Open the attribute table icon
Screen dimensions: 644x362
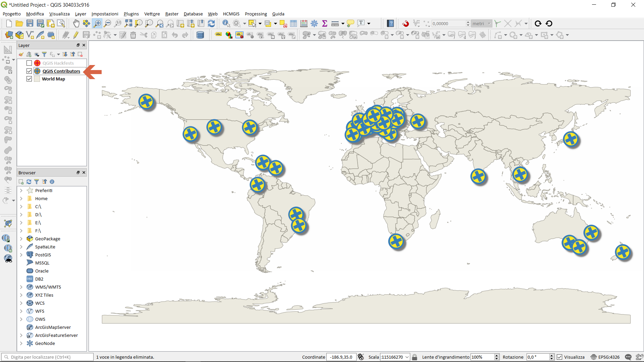tap(293, 23)
